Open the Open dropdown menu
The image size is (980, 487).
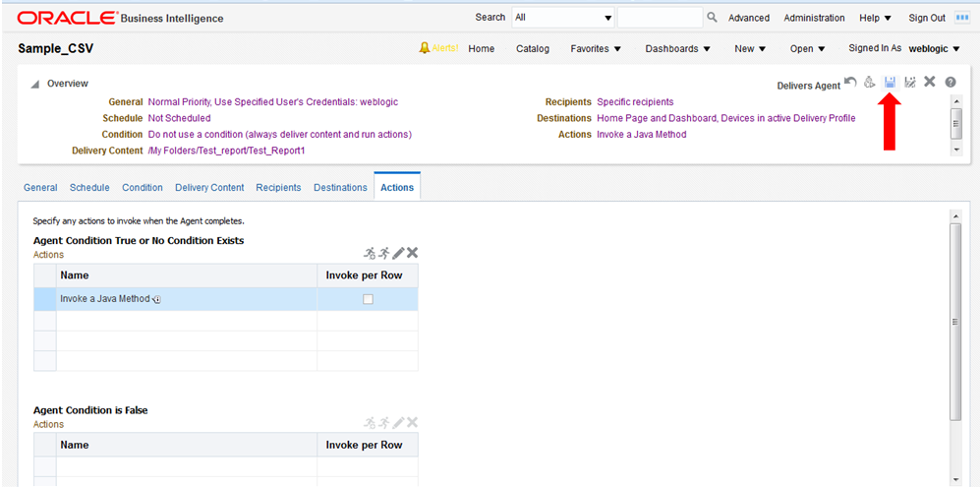point(808,48)
